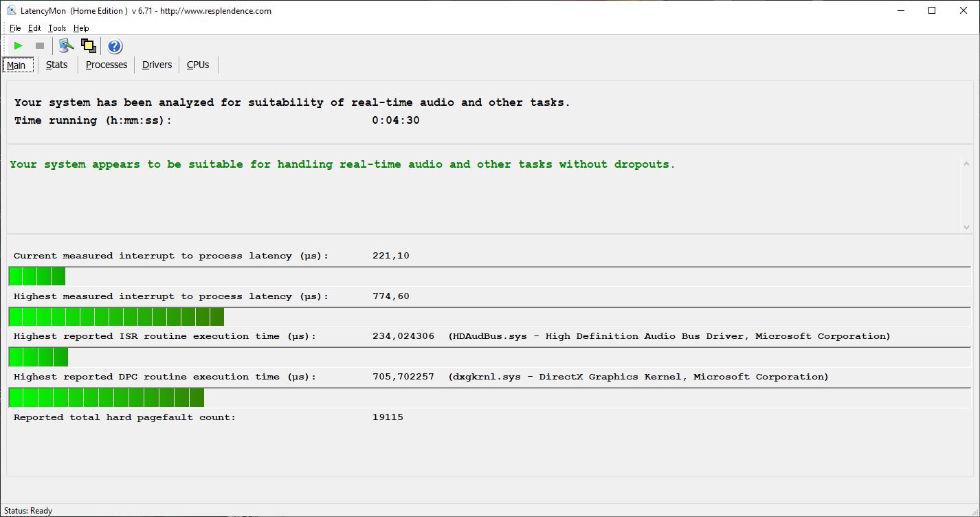The height and width of the screenshot is (517, 980).
Task: Click the 'Reported total hard pagefault count' label
Action: 124,417
